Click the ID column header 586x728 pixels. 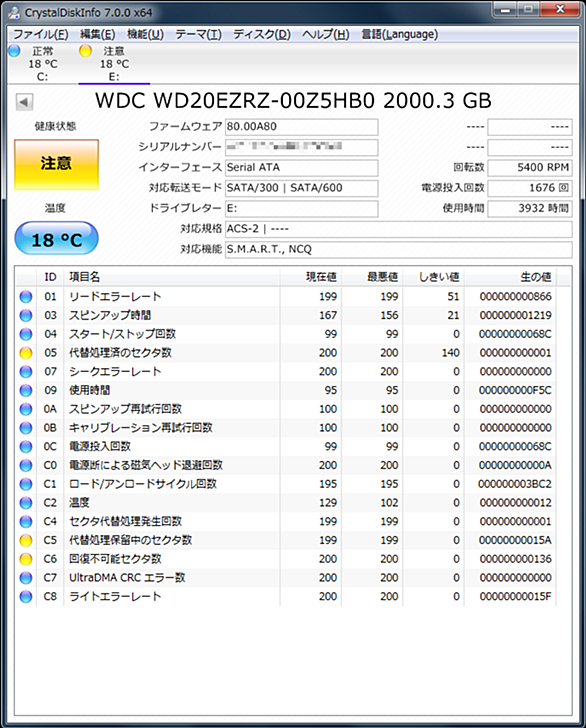click(51, 277)
